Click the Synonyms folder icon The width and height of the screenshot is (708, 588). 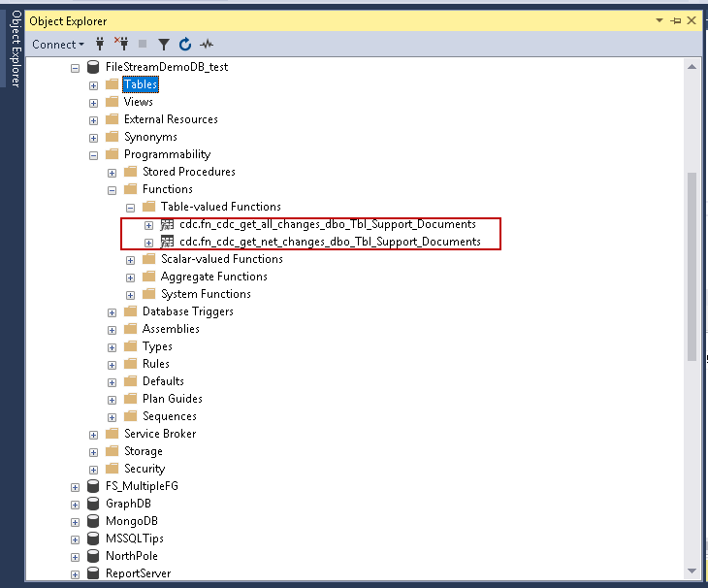click(112, 137)
